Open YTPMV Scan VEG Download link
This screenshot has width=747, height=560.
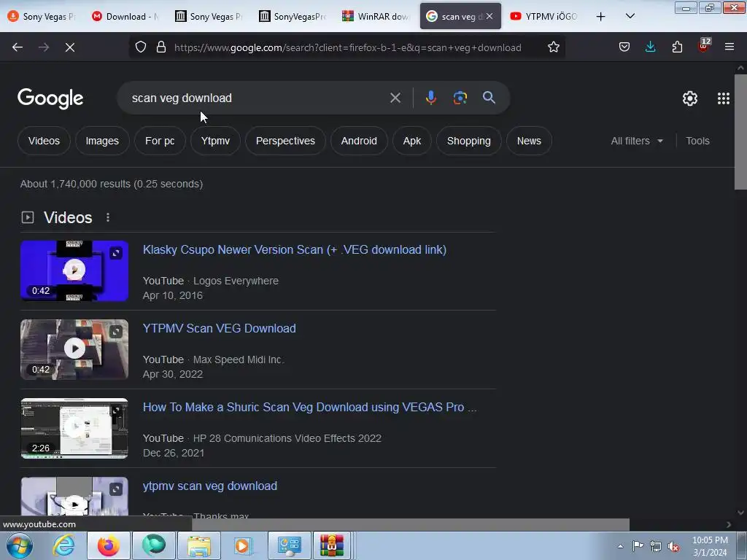pos(219,329)
